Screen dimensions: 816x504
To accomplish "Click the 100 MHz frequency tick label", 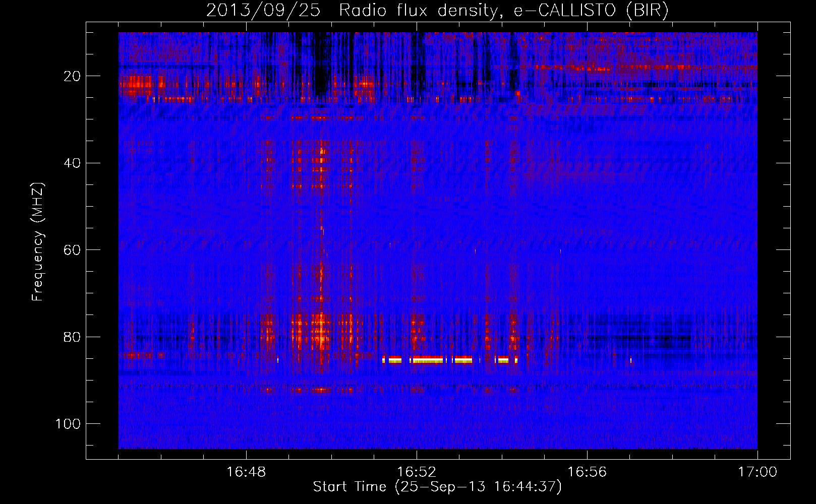I will [68, 424].
